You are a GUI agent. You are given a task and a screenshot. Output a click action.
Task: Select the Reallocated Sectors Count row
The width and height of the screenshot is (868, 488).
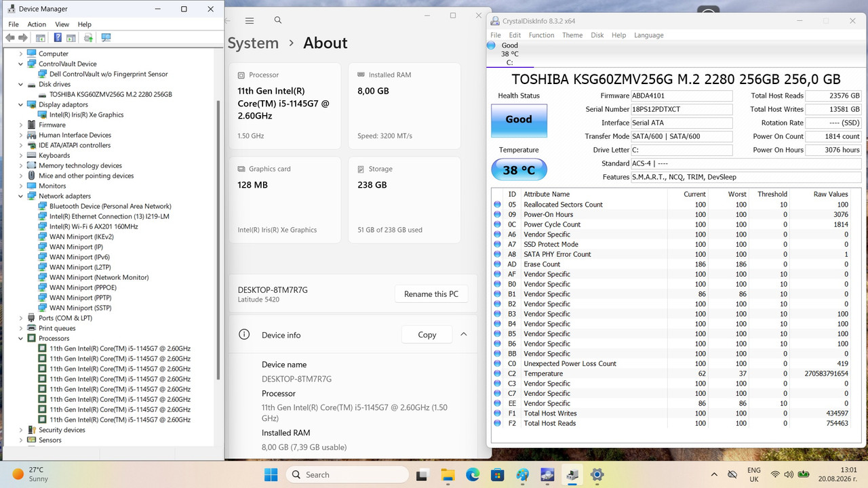click(x=671, y=205)
